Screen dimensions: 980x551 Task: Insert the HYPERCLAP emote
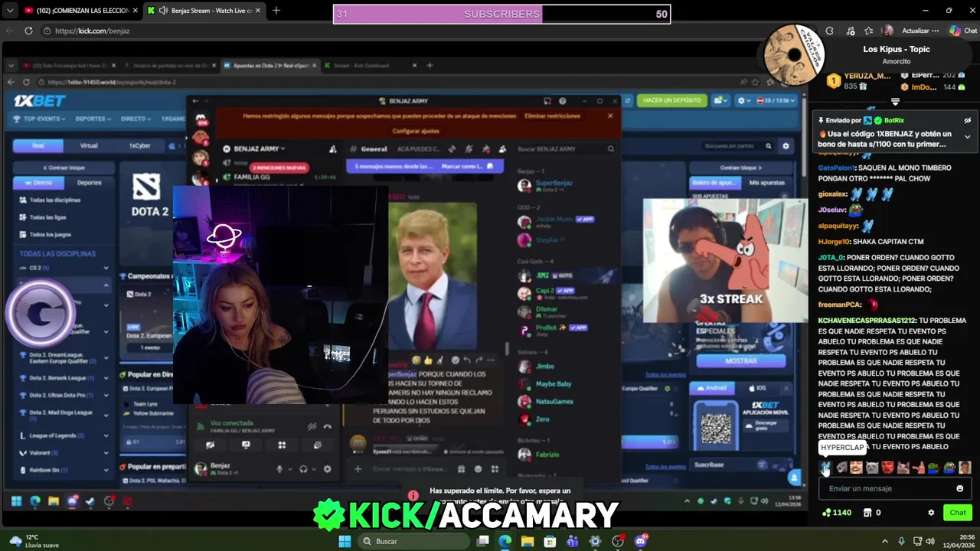click(x=825, y=467)
